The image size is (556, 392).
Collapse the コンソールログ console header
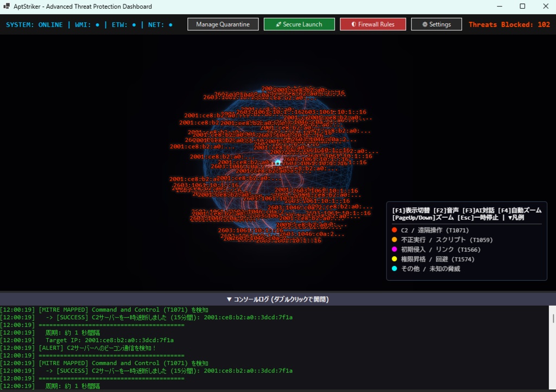coord(277,299)
